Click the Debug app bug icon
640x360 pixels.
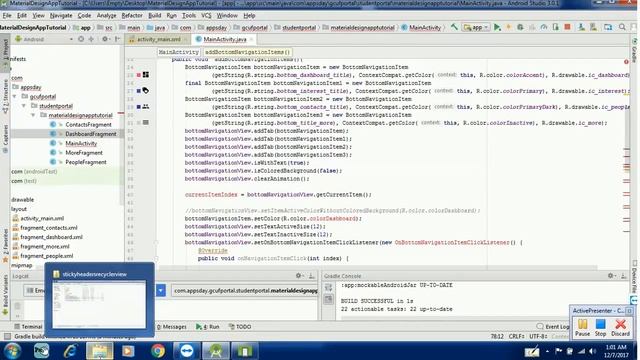click(520, 27)
